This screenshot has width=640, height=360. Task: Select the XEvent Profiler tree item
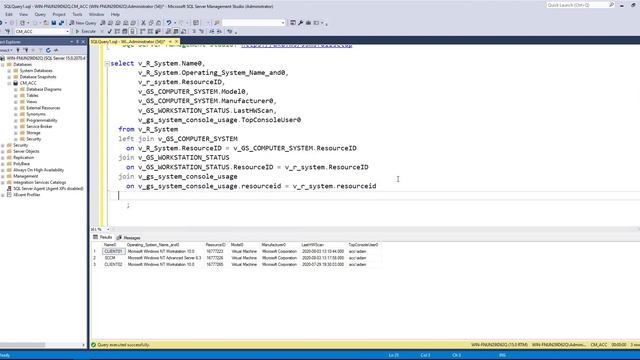[27, 195]
